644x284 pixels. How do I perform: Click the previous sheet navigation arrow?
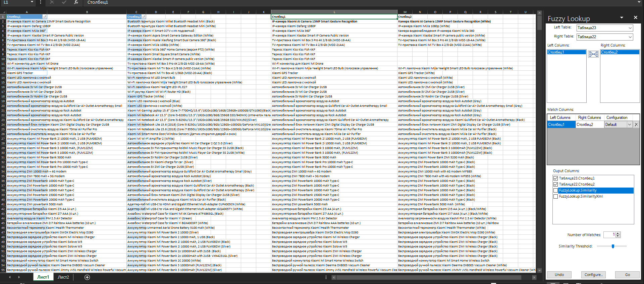[10, 277]
